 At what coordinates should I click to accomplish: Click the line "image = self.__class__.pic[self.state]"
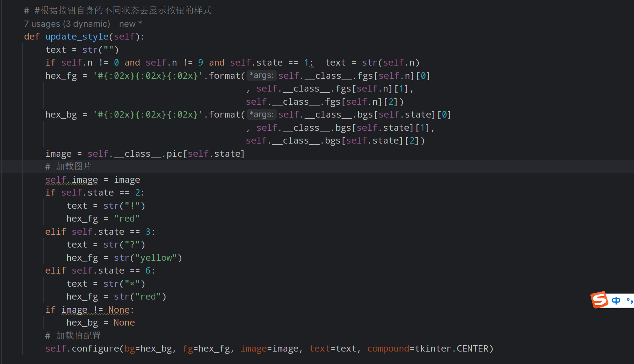(x=145, y=154)
